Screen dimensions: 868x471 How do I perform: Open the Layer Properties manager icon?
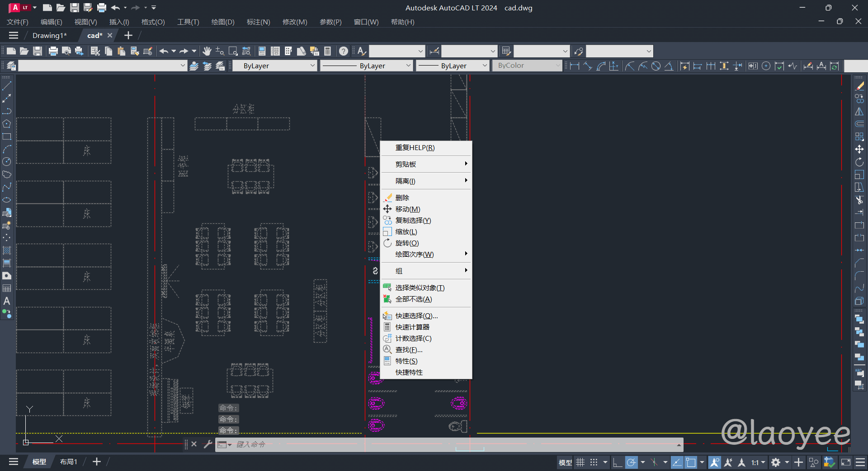click(x=11, y=66)
